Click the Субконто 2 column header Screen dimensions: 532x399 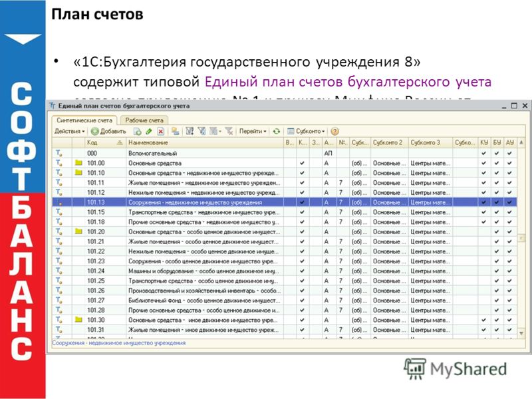[389, 143]
